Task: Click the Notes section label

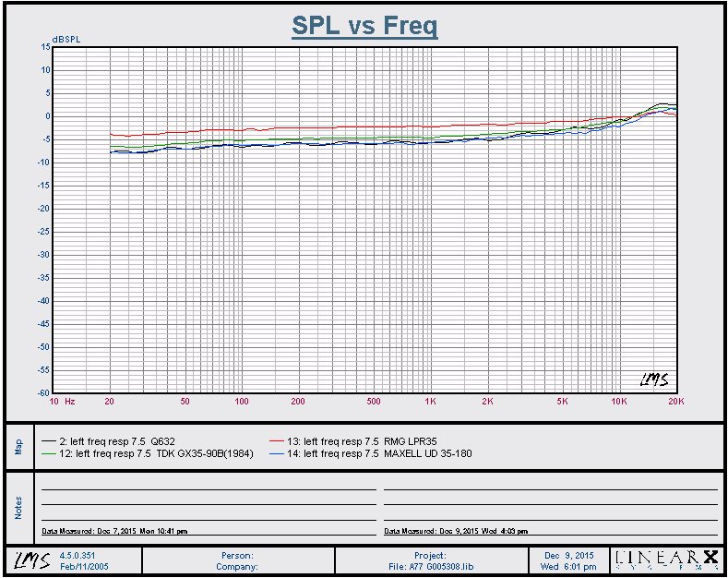Action: (x=18, y=507)
